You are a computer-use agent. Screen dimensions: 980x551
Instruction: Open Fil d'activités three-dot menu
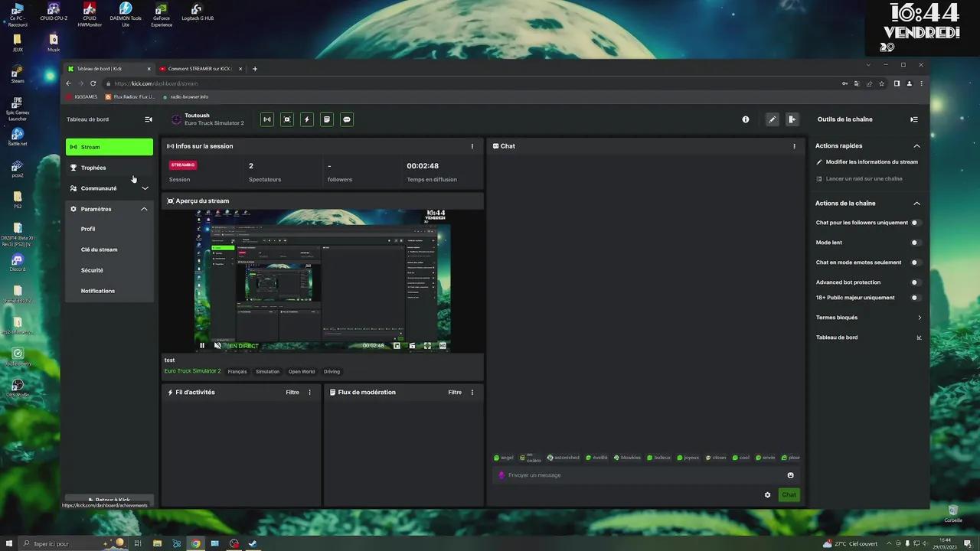(x=310, y=393)
